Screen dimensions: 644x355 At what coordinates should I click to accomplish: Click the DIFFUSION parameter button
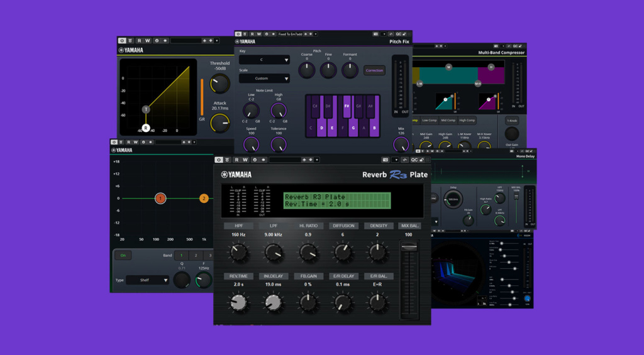coord(343,226)
